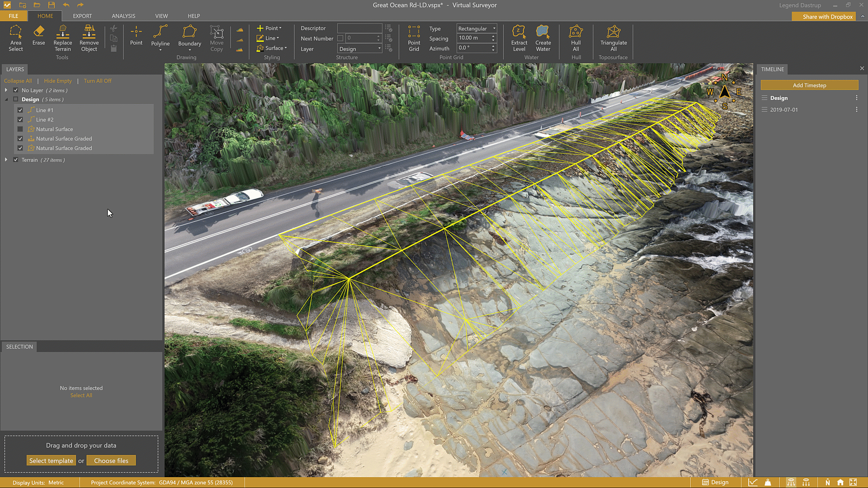Click the Share with Dropbox button

tap(827, 17)
